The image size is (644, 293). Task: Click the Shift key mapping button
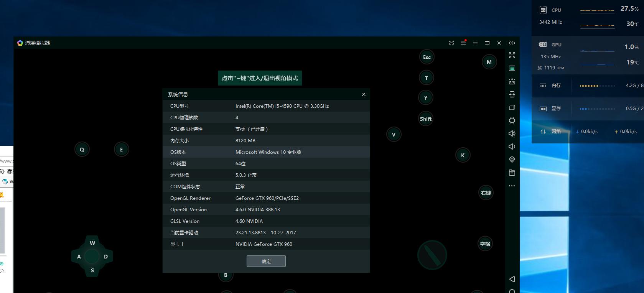click(x=426, y=119)
